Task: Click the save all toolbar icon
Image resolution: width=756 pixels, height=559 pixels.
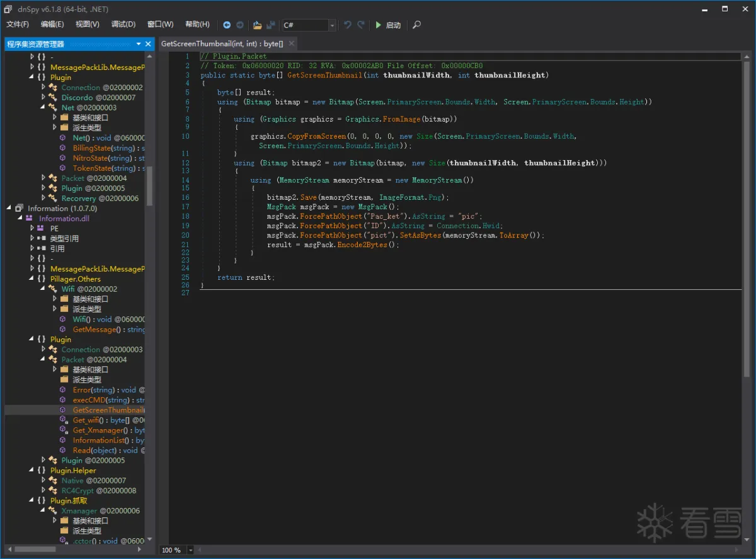Action: [271, 25]
